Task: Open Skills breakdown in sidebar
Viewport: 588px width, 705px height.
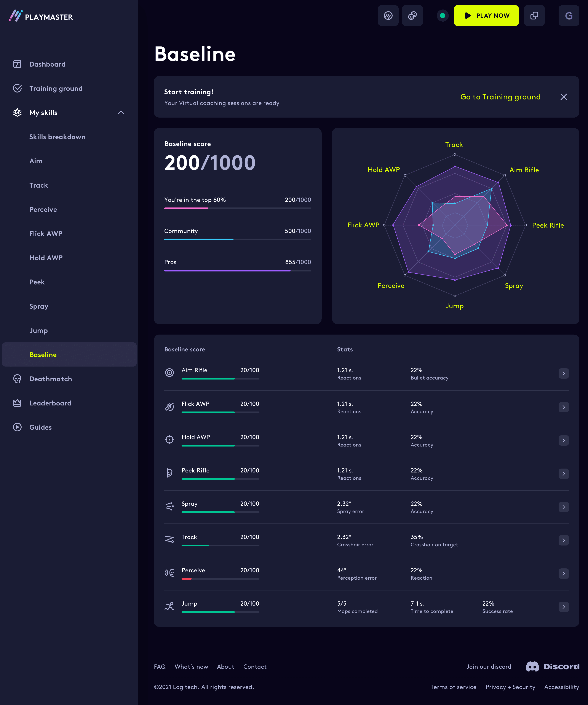Action: (57, 137)
